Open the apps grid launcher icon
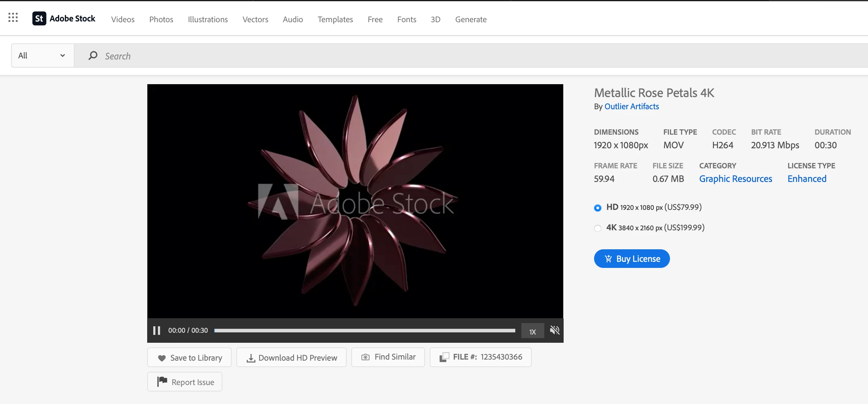The image size is (868, 404). [x=13, y=18]
